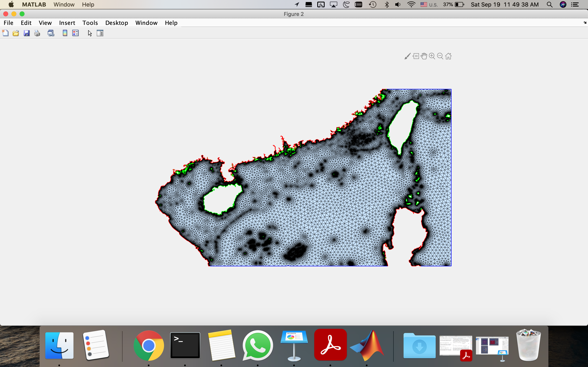The height and width of the screenshot is (367, 588).
Task: Save the figure with floppy disk icon
Action: pyautogui.click(x=27, y=33)
